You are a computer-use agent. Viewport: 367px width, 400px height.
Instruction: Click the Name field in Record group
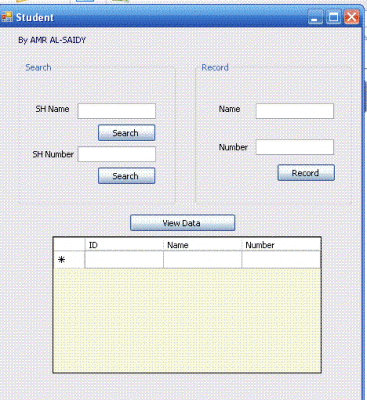click(x=295, y=111)
